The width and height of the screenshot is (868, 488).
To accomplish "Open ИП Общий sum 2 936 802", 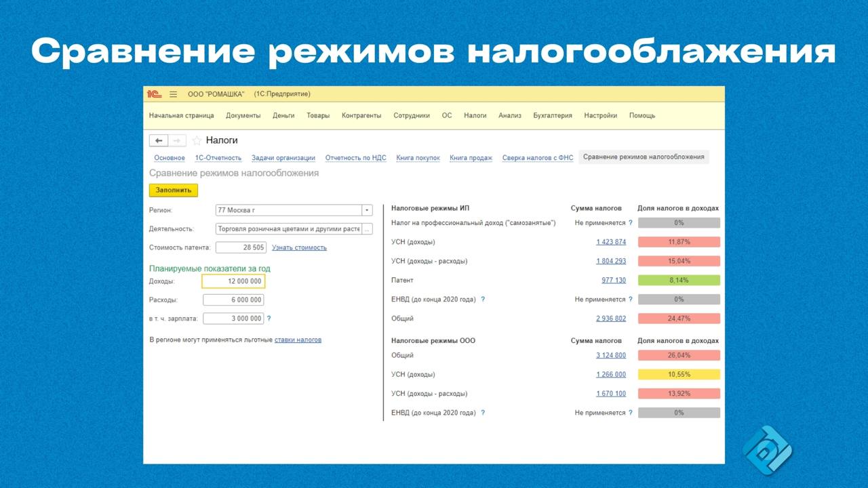I will point(611,319).
